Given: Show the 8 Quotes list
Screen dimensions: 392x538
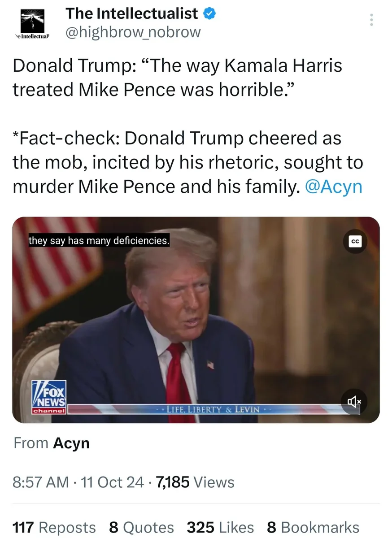Looking at the screenshot, I should (141, 527).
